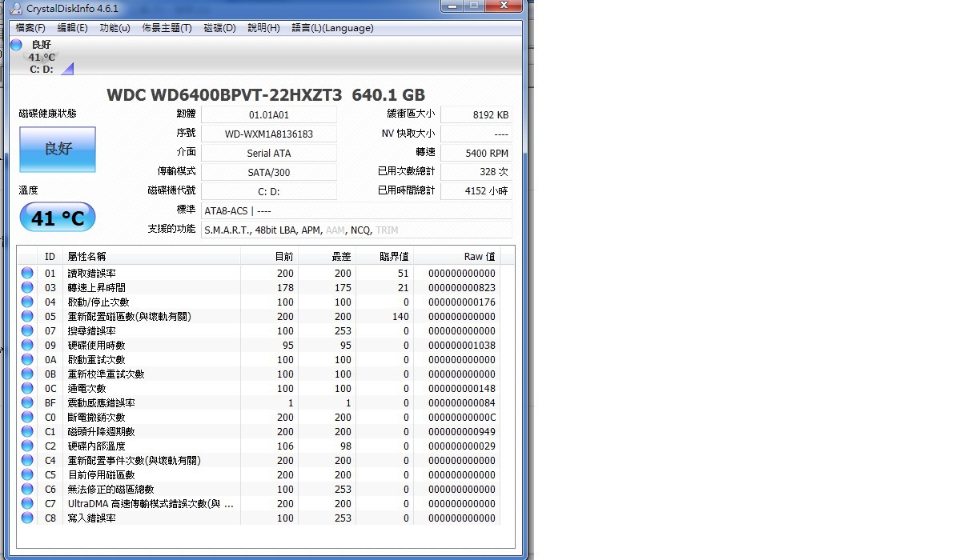Image resolution: width=960 pixels, height=560 pixels.
Task: Click the blue triangle marker beside C: D:
Action: [x=69, y=69]
